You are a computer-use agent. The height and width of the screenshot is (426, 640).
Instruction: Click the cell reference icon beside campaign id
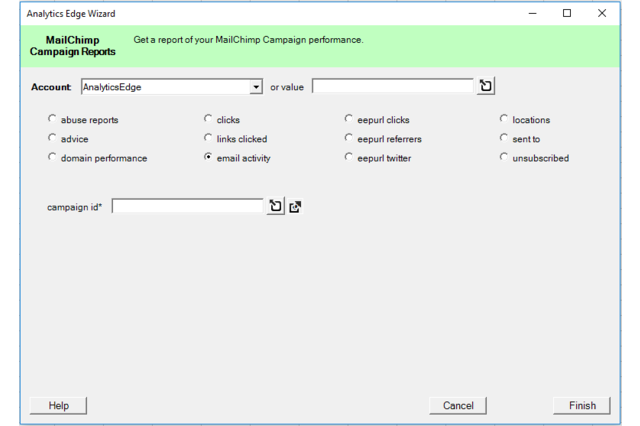click(x=276, y=206)
